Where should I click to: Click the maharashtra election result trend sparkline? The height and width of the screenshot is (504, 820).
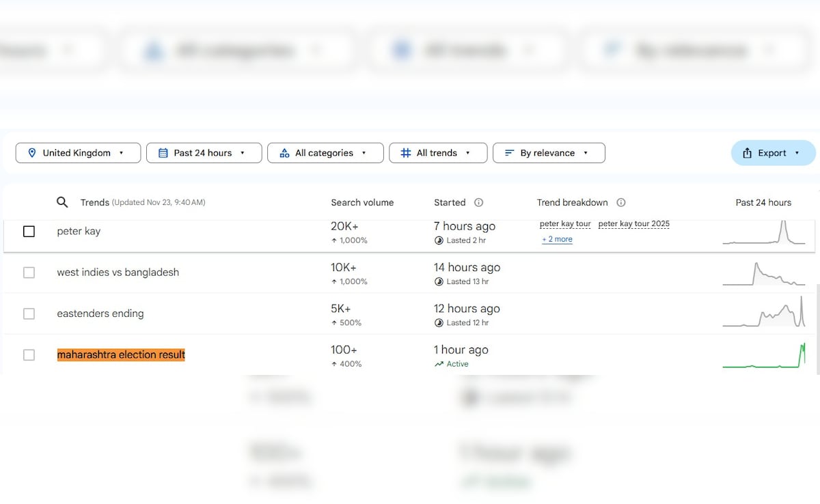pos(763,356)
